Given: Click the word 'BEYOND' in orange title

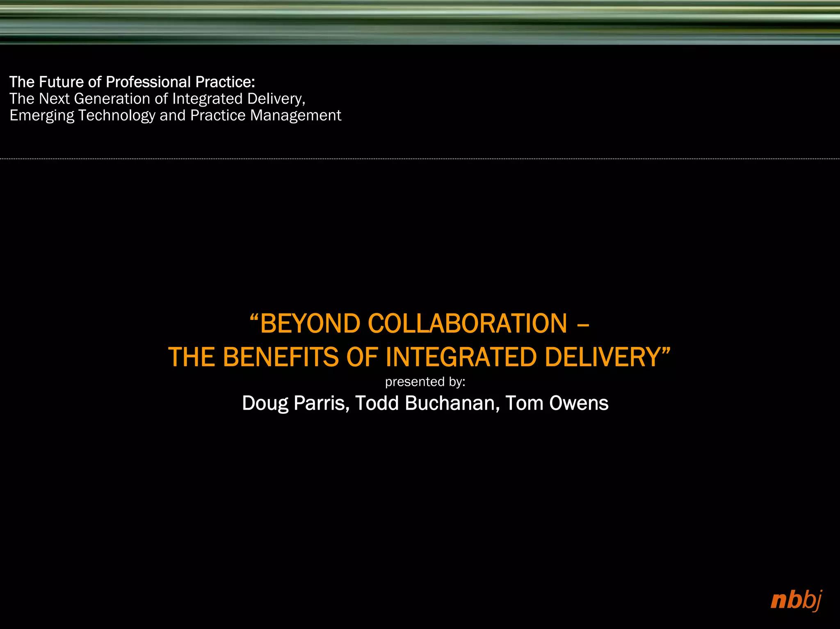Looking at the screenshot, I should pos(310,324).
